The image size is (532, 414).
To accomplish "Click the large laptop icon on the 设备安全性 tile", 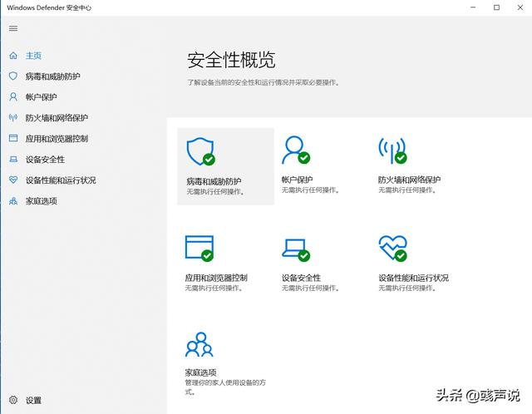I will tap(296, 249).
